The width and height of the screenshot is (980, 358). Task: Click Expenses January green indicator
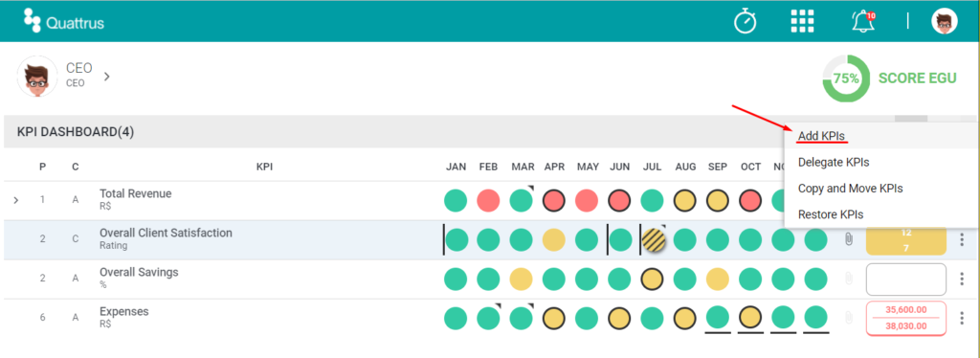tap(456, 319)
